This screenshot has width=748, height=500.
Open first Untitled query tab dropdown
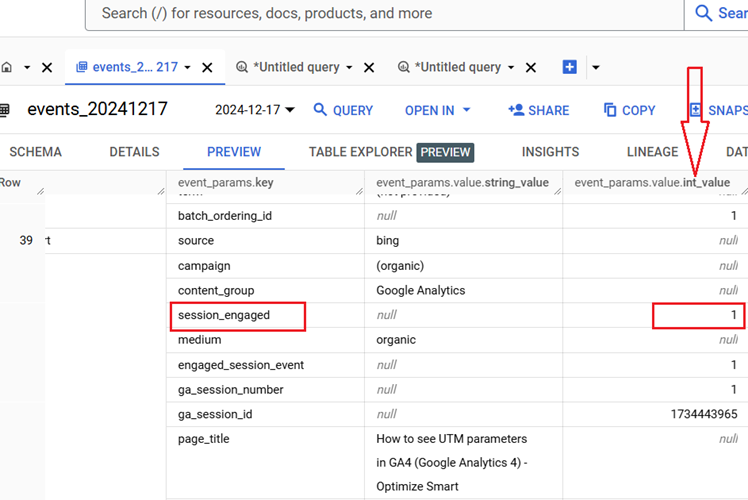point(349,67)
